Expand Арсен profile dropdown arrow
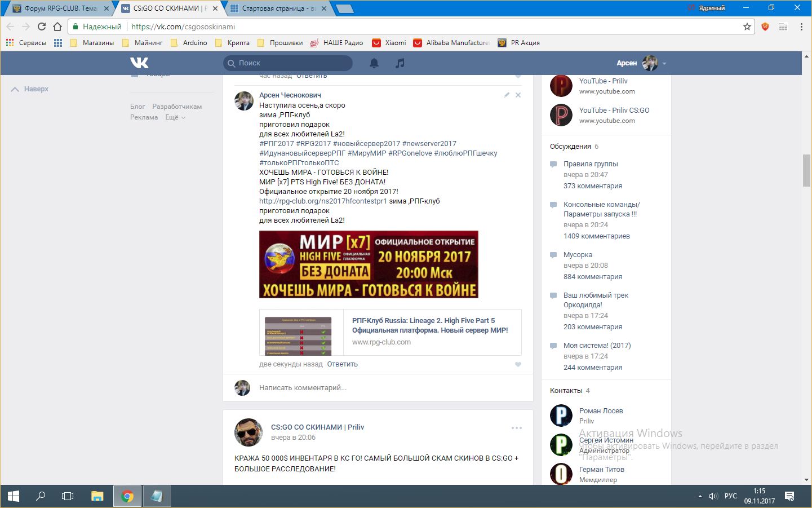812x508 pixels. point(664,64)
